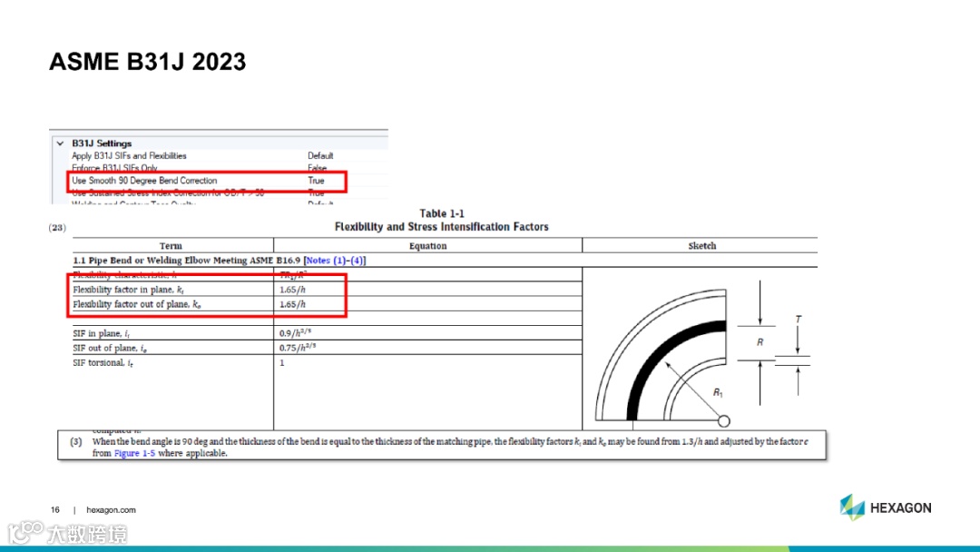This screenshot has height=552, width=980.
Task: Click the ASME B31J 2023 slide title
Action: click(x=148, y=62)
